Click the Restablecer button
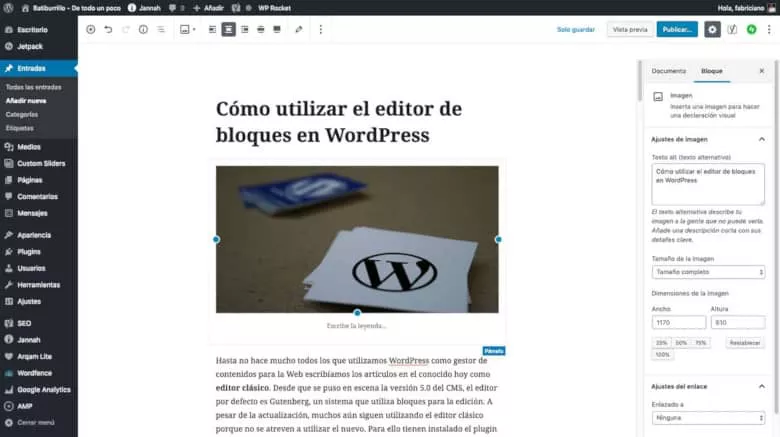This screenshot has height=437, width=780. (x=745, y=343)
